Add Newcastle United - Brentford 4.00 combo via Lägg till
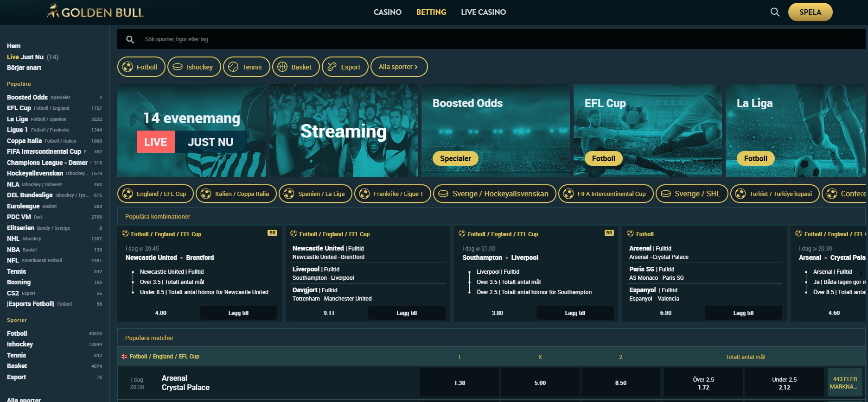 pyautogui.click(x=238, y=313)
